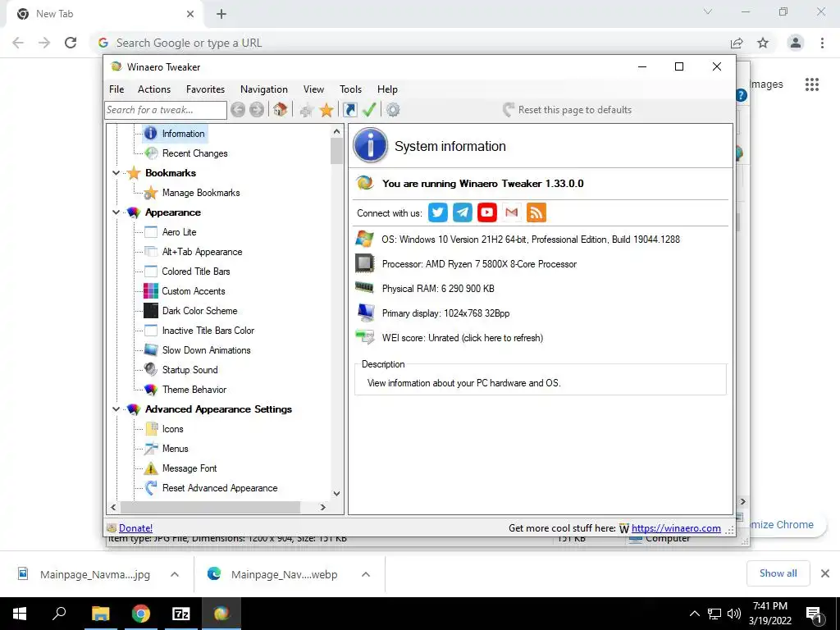Select Manage Bookmarks tree item
Image resolution: width=840 pixels, height=630 pixels.
coord(201,193)
